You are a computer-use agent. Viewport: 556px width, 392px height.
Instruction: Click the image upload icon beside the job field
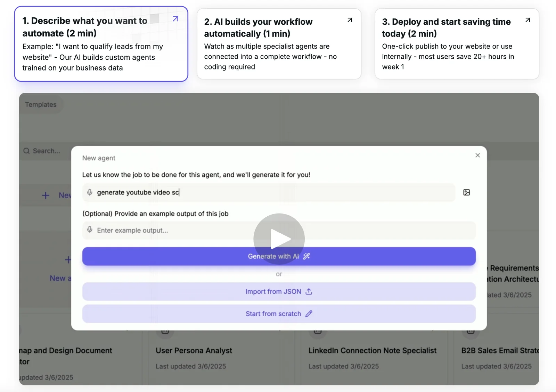pos(466,192)
